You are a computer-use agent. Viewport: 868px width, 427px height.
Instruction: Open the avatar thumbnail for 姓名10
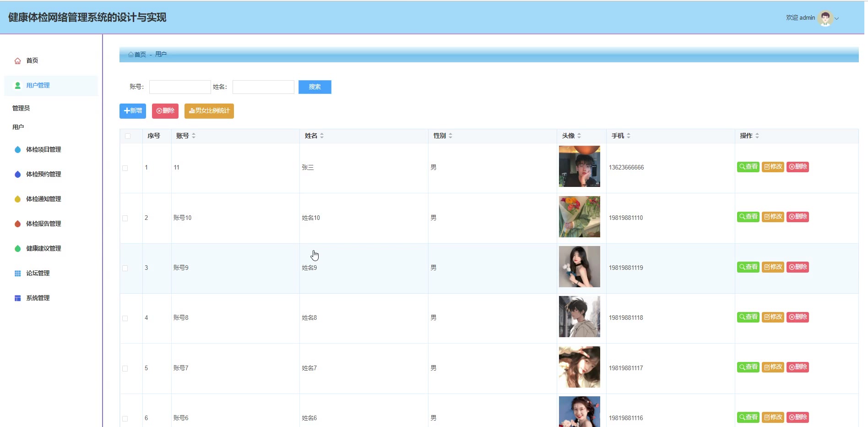[x=579, y=217]
